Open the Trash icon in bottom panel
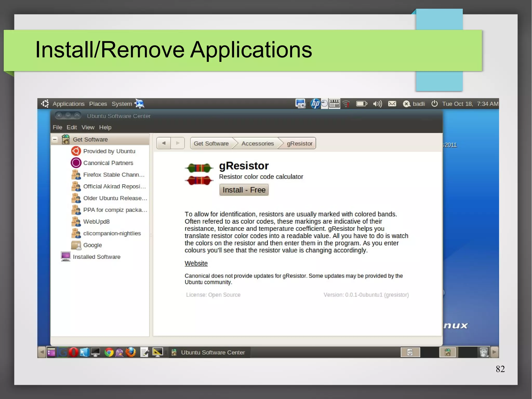The image size is (532, 399). 484,352
